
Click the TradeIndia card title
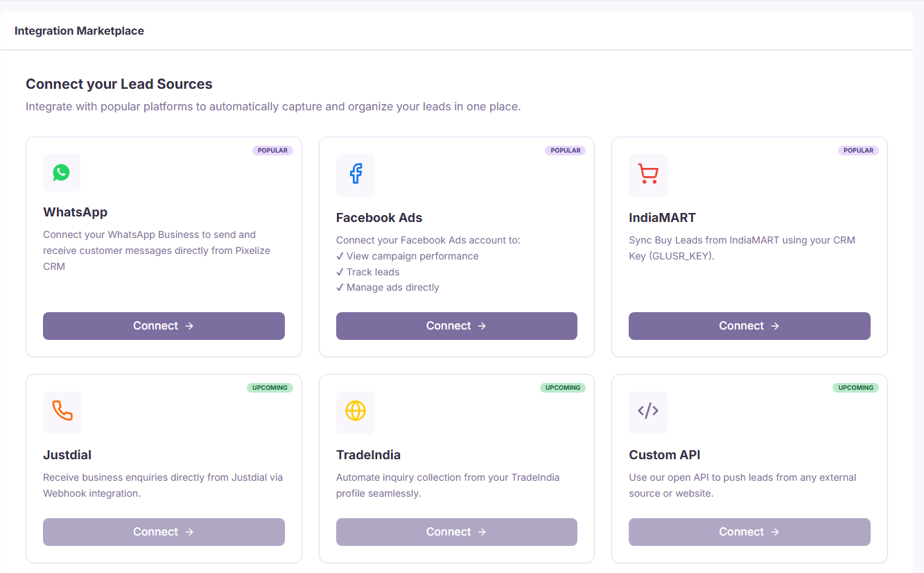pyautogui.click(x=368, y=455)
